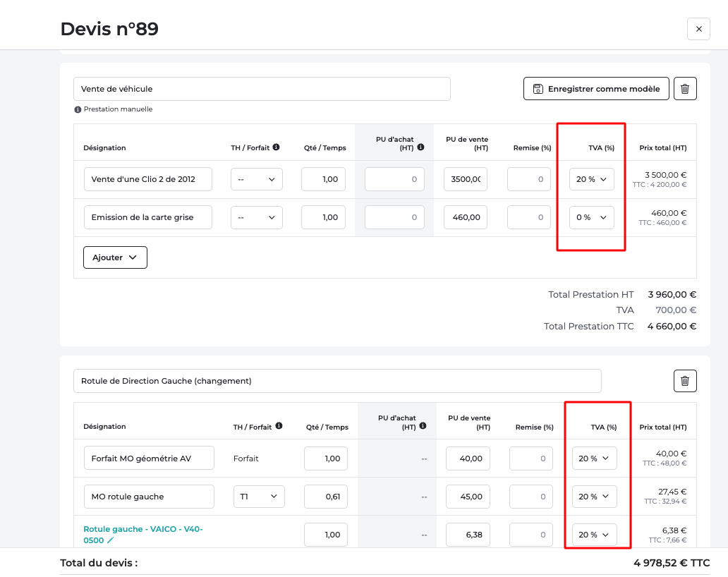
Task: Open T1 rate dropdown for MO rotule gauche
Action: [259, 497]
